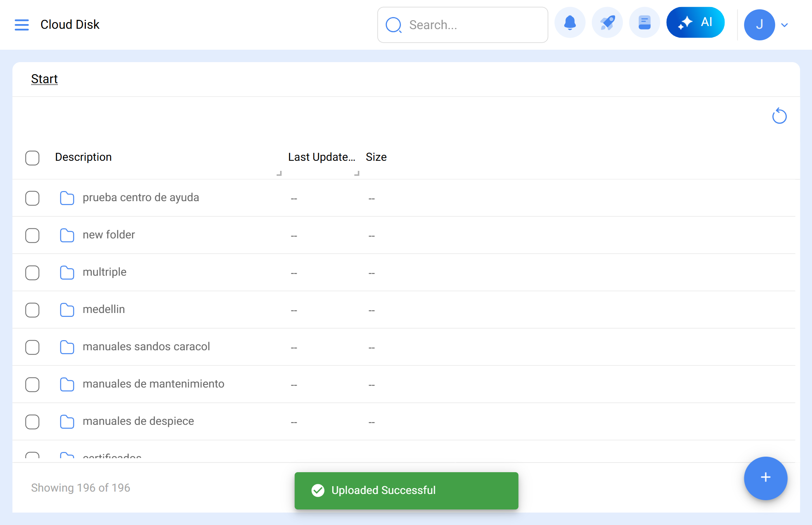Click the Start breadcrumb link
812x525 pixels.
pyautogui.click(x=44, y=79)
